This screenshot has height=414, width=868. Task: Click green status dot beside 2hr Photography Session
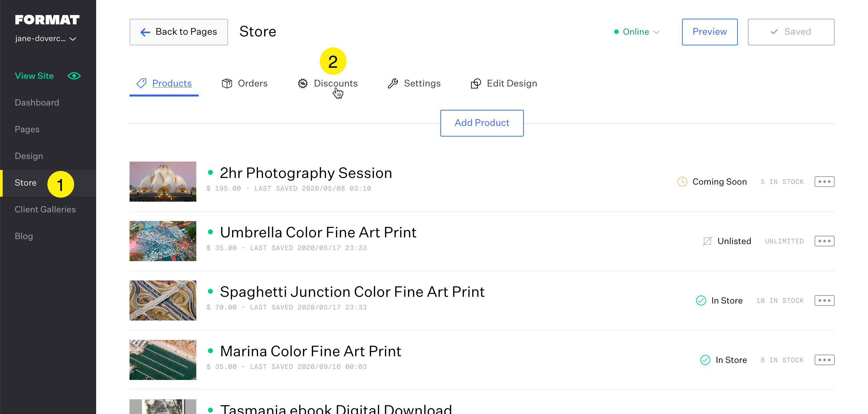211,173
